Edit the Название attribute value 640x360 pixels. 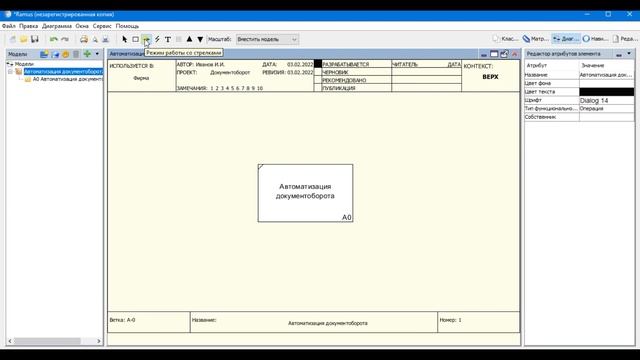point(607,75)
